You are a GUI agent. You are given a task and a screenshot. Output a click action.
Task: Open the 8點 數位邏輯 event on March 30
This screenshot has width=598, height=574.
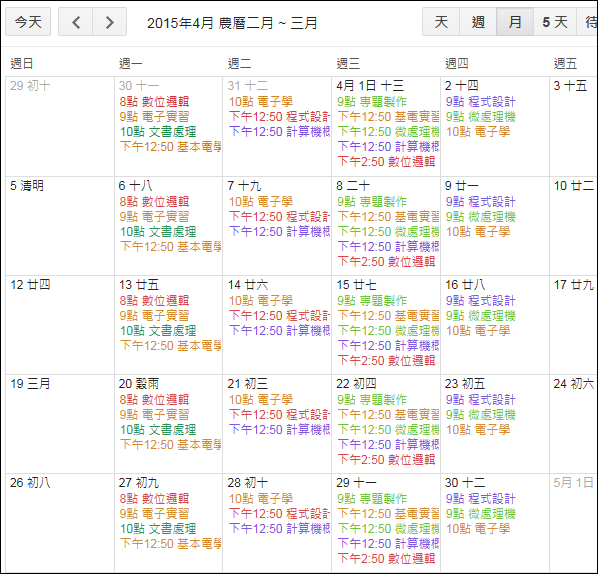(x=154, y=102)
